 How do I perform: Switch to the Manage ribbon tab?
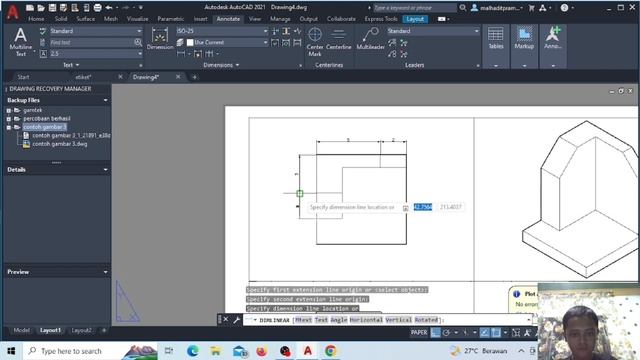pyautogui.click(x=280, y=19)
